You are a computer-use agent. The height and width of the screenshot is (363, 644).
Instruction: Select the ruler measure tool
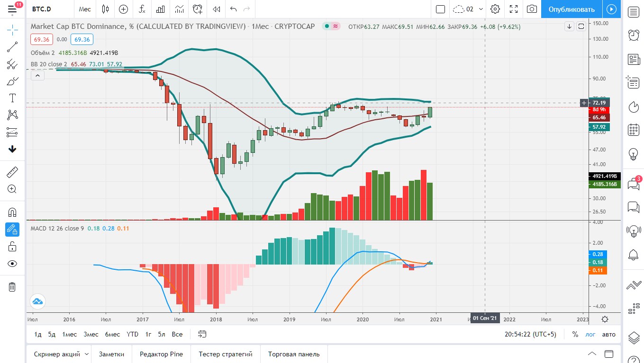(x=12, y=172)
